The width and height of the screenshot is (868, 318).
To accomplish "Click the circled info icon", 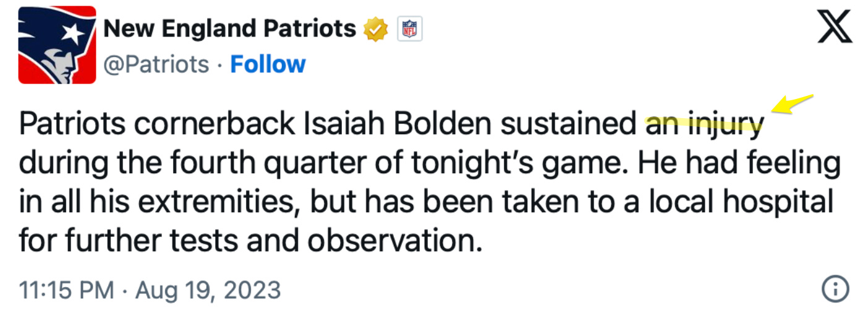I will tap(835, 289).
